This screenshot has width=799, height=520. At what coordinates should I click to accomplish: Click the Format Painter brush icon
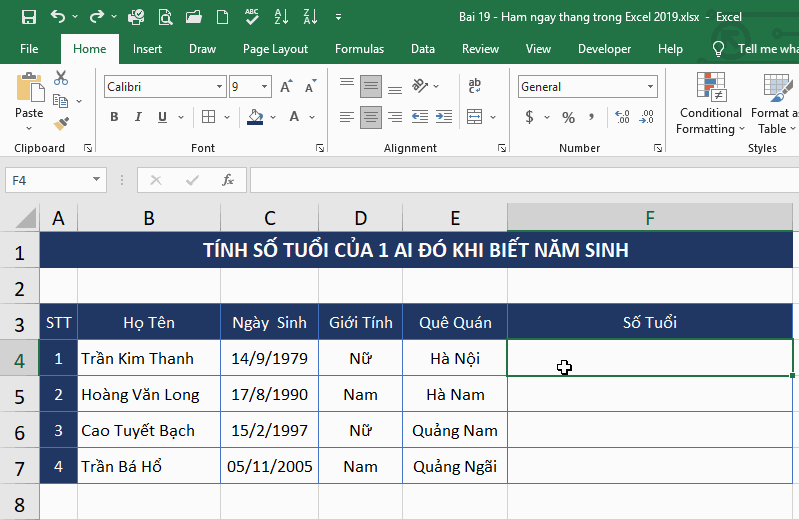(61, 123)
